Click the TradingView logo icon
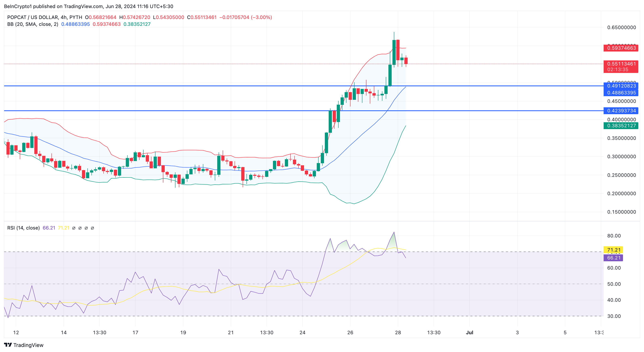 coord(8,345)
